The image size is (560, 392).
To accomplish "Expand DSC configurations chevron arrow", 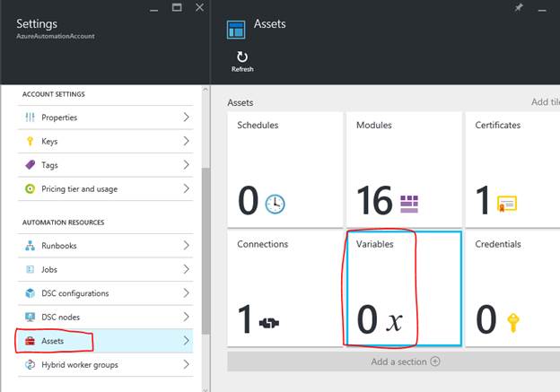I will coord(186,293).
